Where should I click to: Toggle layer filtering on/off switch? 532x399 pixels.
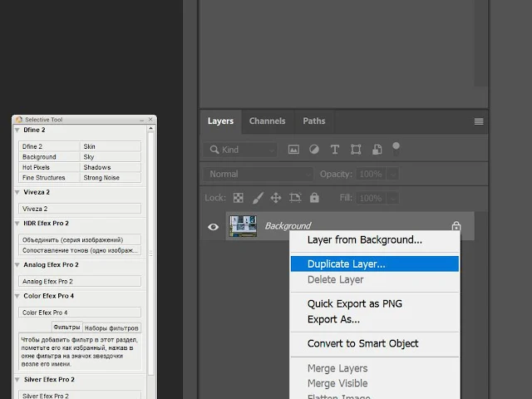pos(396,149)
